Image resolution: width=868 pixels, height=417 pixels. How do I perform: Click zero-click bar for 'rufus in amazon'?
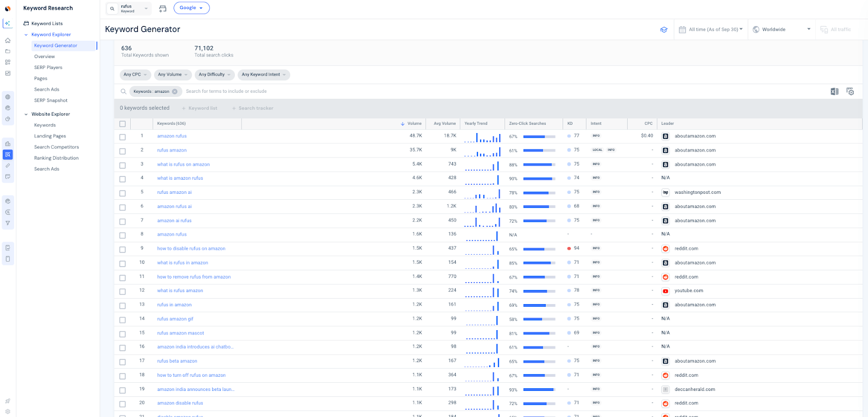[x=539, y=306]
